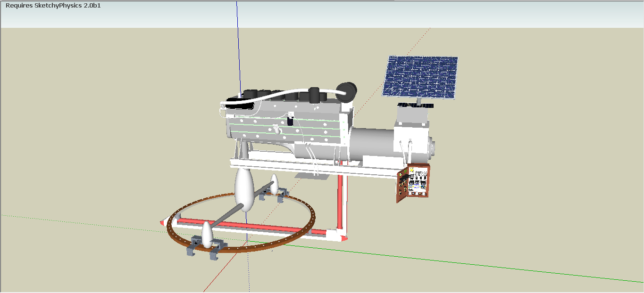Select the blue solar panel on the model

click(x=420, y=78)
